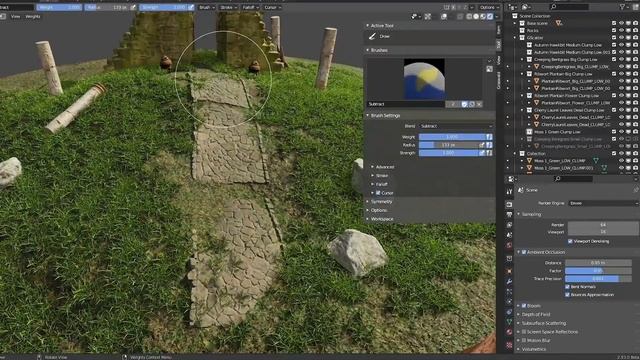Open the World properties tab icon
Viewport: 640px width, 360px height.
[509, 245]
